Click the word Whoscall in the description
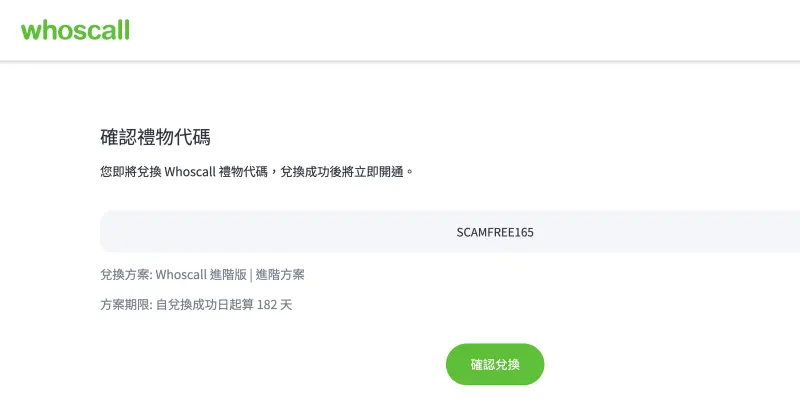 coord(190,172)
